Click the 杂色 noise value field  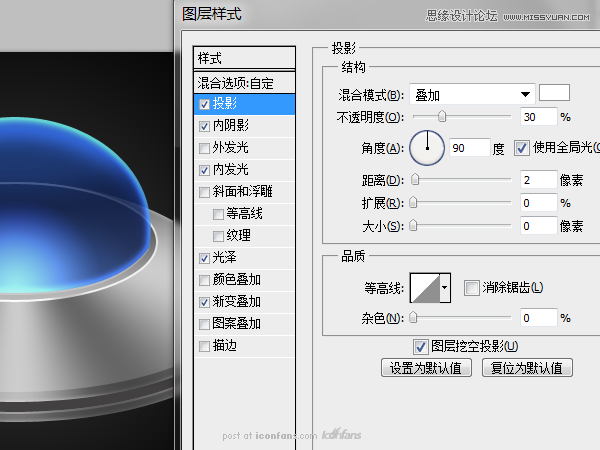click(x=538, y=318)
